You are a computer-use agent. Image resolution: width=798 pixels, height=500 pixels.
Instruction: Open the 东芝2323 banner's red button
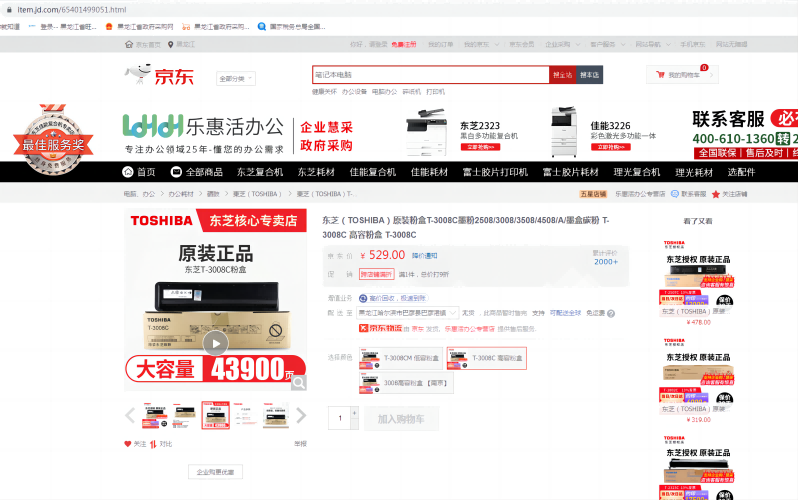[480, 147]
